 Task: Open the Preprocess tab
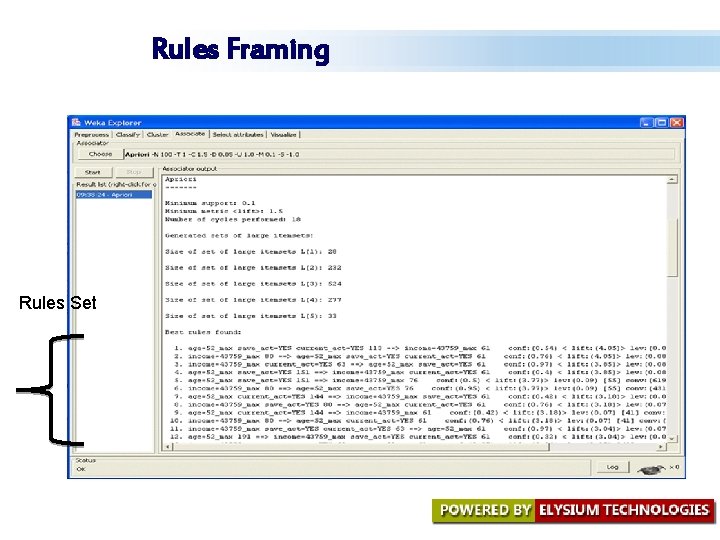(91, 135)
